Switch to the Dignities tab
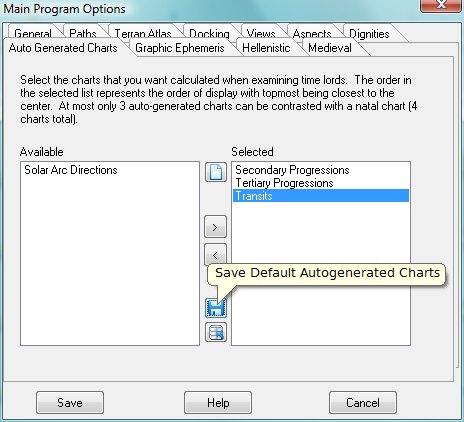 point(369,33)
